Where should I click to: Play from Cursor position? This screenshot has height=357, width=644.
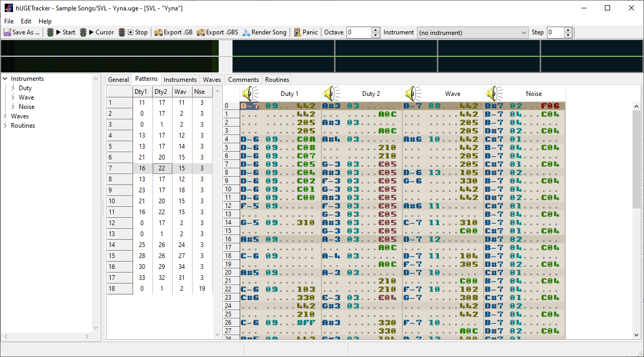pos(97,32)
